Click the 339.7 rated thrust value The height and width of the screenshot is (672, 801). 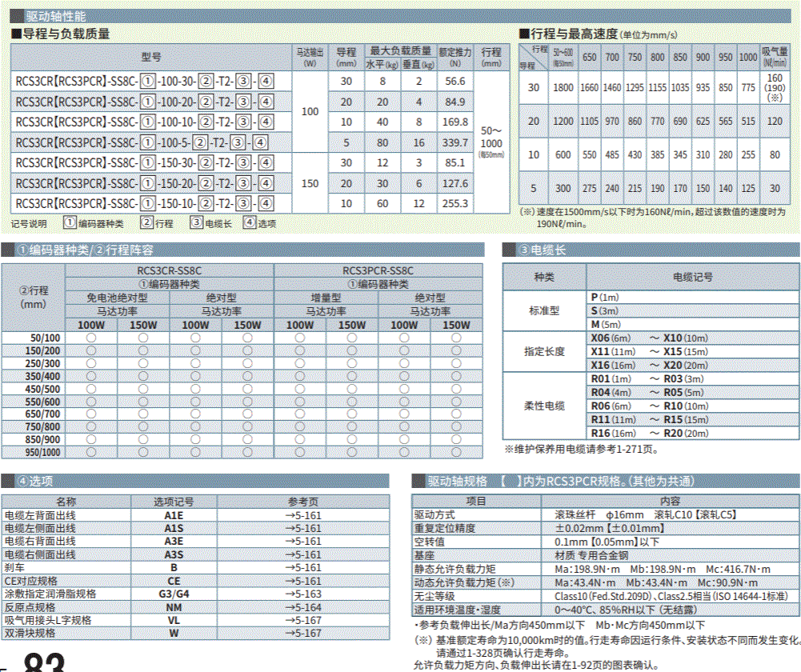coord(455,142)
